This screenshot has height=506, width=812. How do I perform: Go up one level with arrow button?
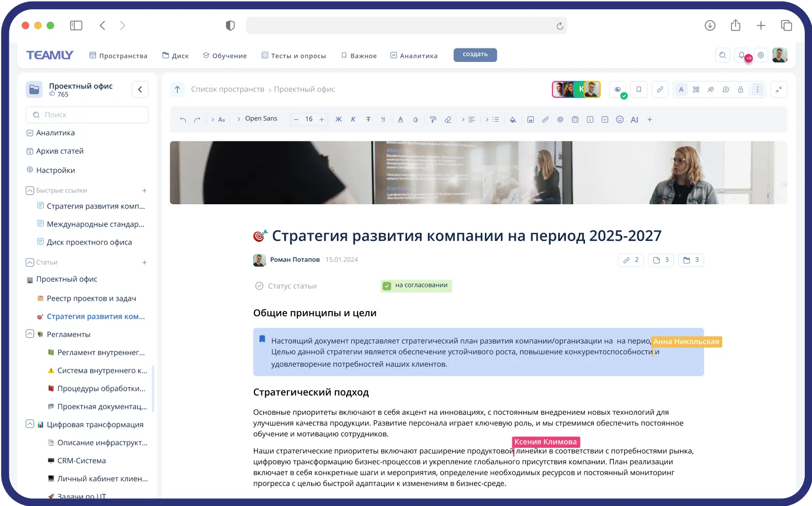(177, 90)
